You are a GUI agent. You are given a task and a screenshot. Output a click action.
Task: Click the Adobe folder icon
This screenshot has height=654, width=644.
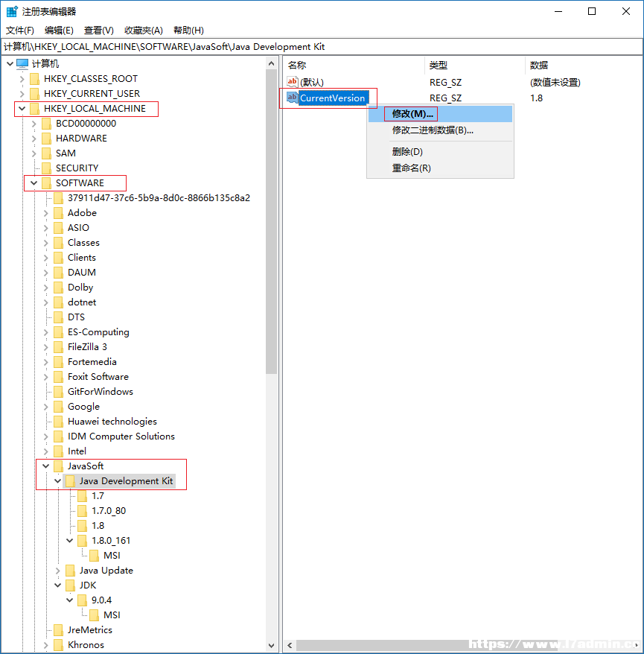point(59,213)
